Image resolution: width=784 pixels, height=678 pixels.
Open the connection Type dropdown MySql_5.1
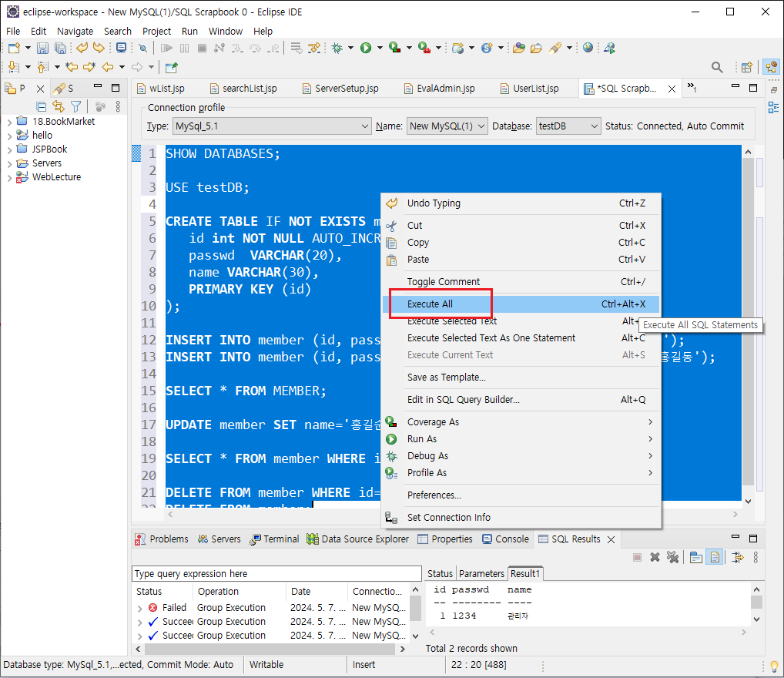click(x=272, y=126)
